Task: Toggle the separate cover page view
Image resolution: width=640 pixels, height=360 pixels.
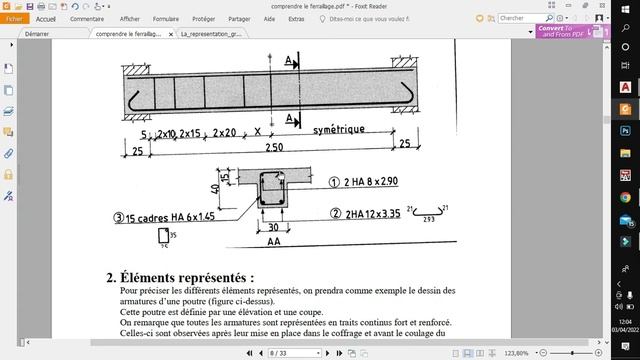Action: click(x=492, y=353)
